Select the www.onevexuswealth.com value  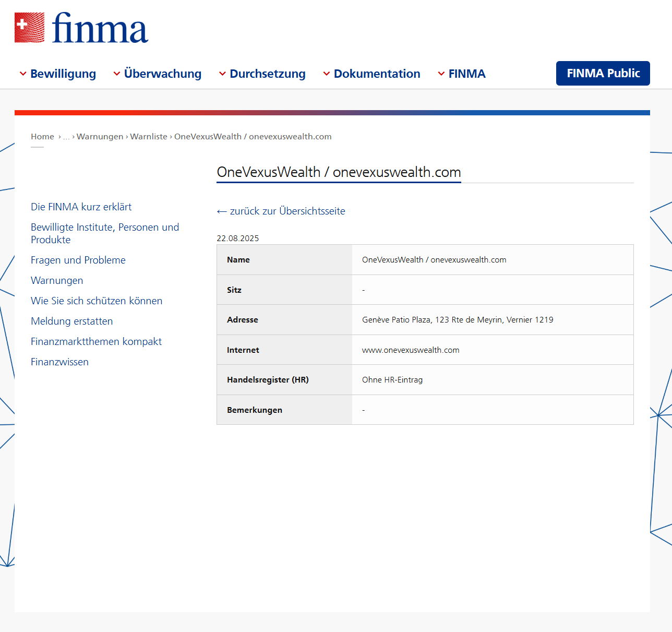(411, 350)
